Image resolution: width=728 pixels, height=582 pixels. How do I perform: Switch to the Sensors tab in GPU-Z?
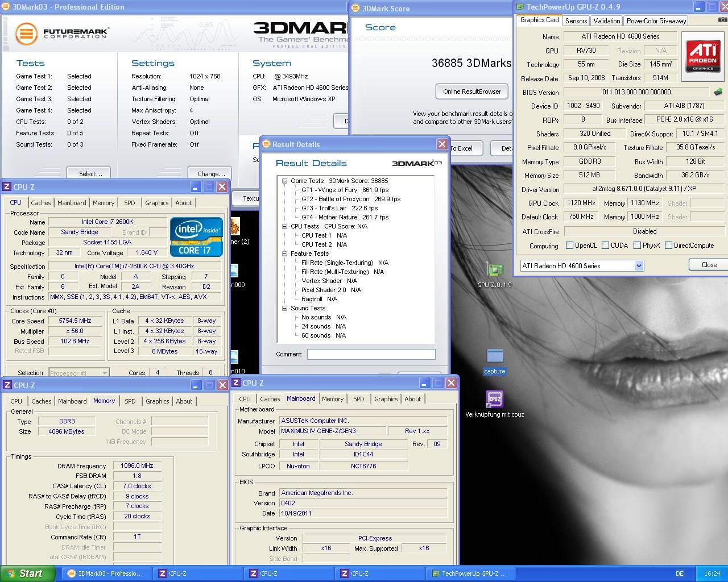point(576,20)
